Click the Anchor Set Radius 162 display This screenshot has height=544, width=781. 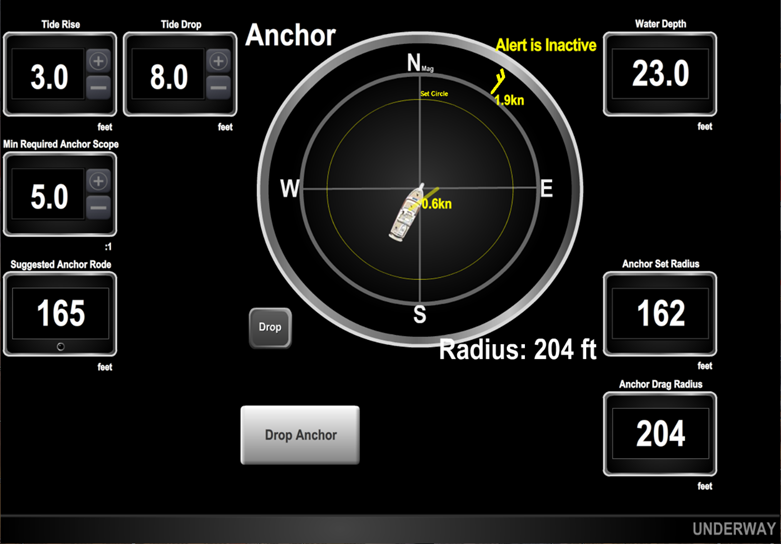(x=660, y=313)
